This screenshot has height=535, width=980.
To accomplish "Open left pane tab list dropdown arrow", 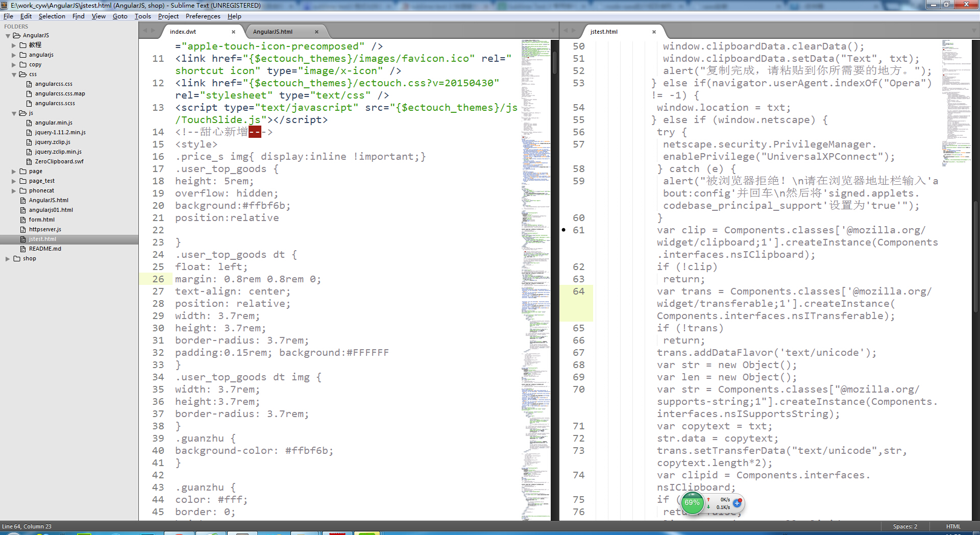I will [x=553, y=31].
